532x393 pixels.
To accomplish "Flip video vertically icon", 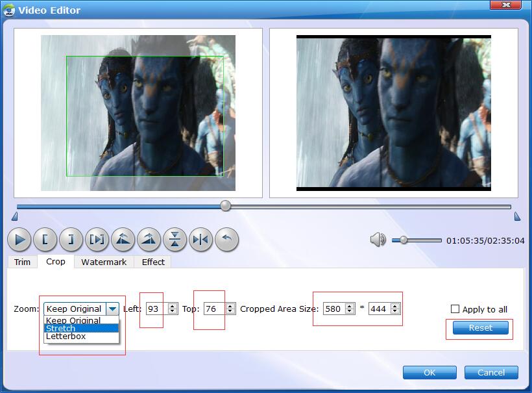I will tap(175, 240).
